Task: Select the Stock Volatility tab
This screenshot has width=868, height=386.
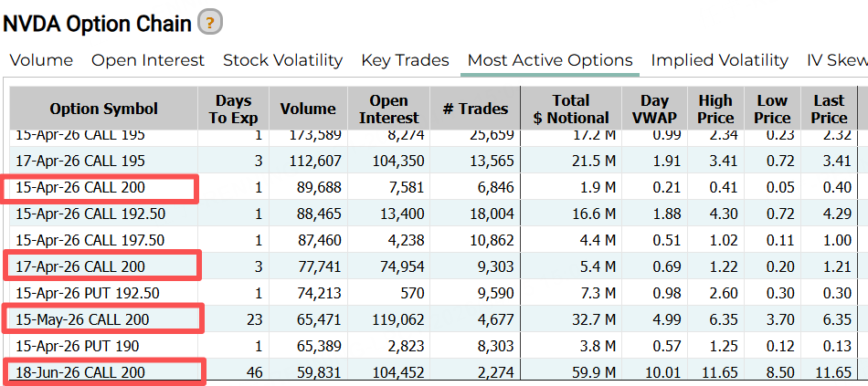Action: (x=282, y=60)
